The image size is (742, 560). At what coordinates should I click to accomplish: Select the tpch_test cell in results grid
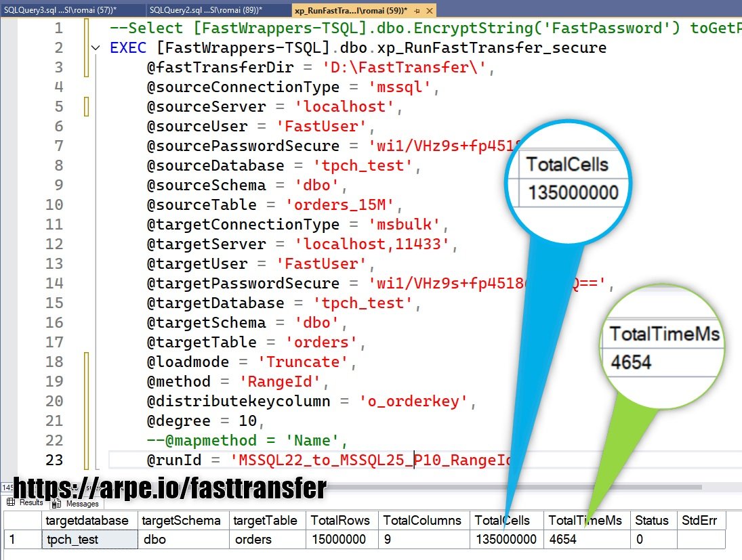89,539
